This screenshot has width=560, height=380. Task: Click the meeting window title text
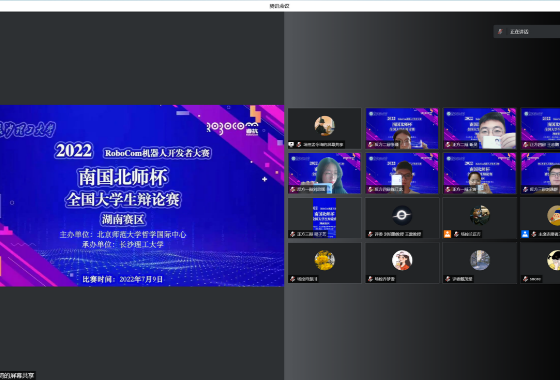point(279,6)
